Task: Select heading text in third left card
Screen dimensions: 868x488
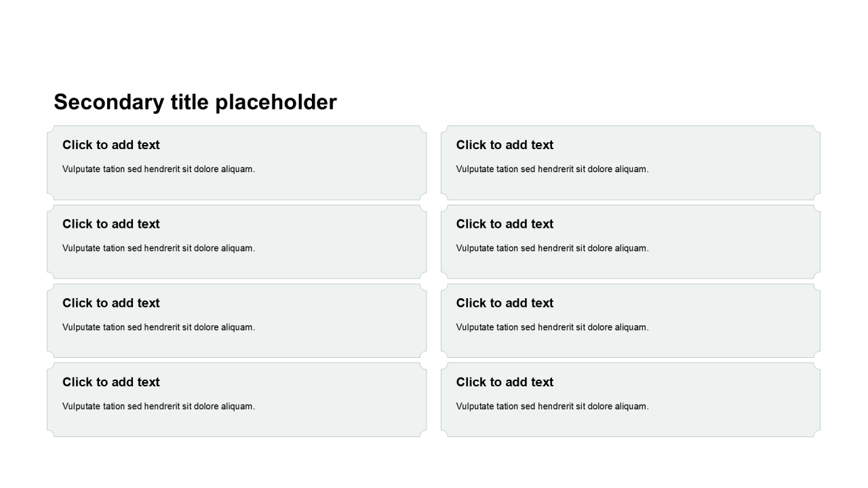Action: (x=111, y=303)
